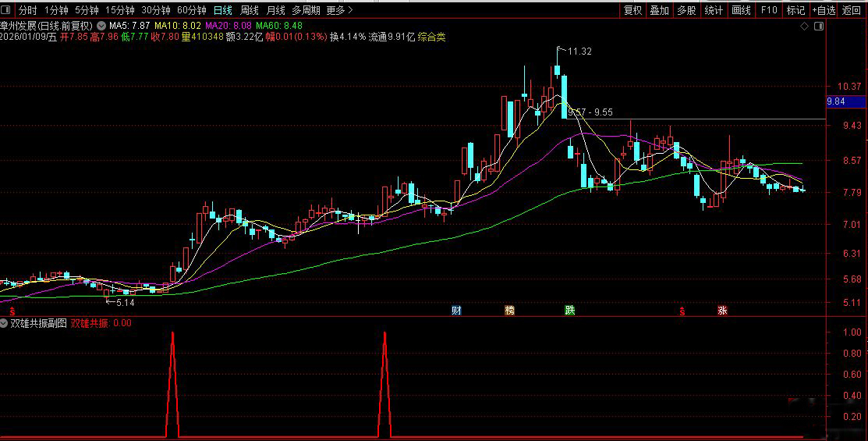Image resolution: width=868 pixels, height=441 pixels.
Task: Add stock with +自选 button
Action: coord(824,10)
